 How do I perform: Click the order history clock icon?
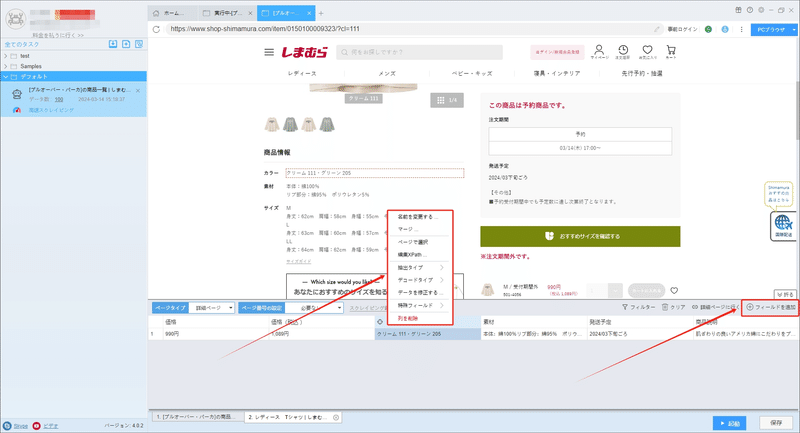pos(623,52)
